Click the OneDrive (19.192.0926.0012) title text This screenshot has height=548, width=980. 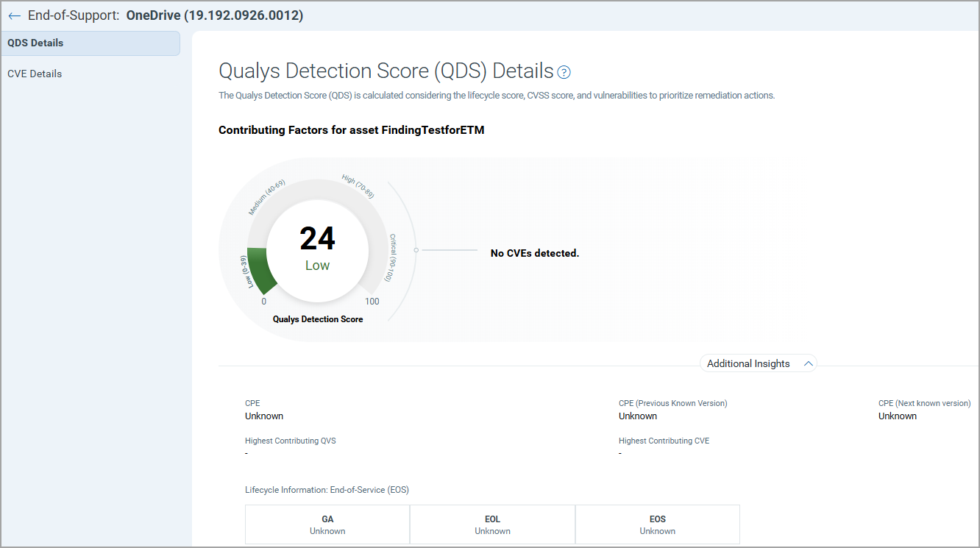pyautogui.click(x=215, y=15)
